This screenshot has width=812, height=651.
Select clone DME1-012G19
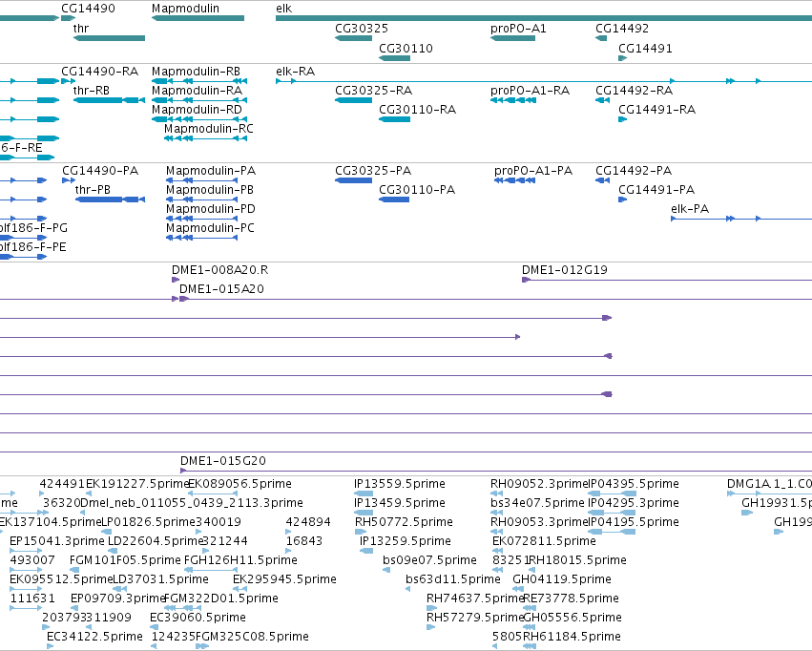(x=565, y=270)
